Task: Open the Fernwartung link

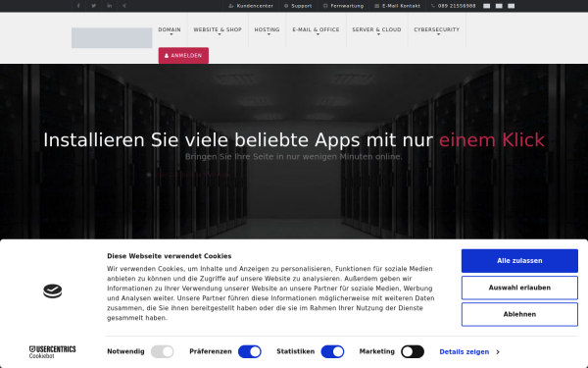Action: click(344, 6)
